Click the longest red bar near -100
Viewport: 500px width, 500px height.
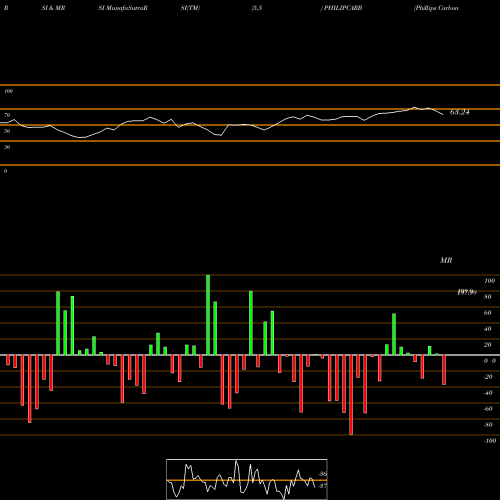click(x=351, y=395)
